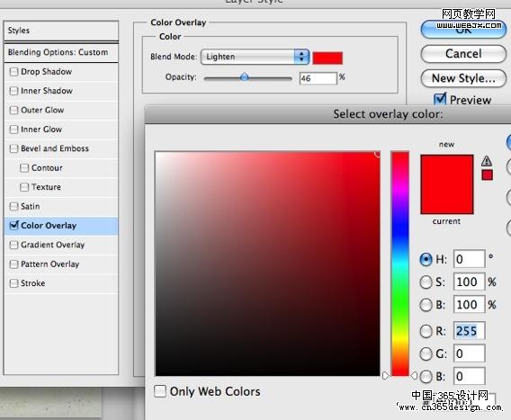The height and width of the screenshot is (420, 511).
Task: Click the small in-gamut color square below warning
Action: point(488,175)
